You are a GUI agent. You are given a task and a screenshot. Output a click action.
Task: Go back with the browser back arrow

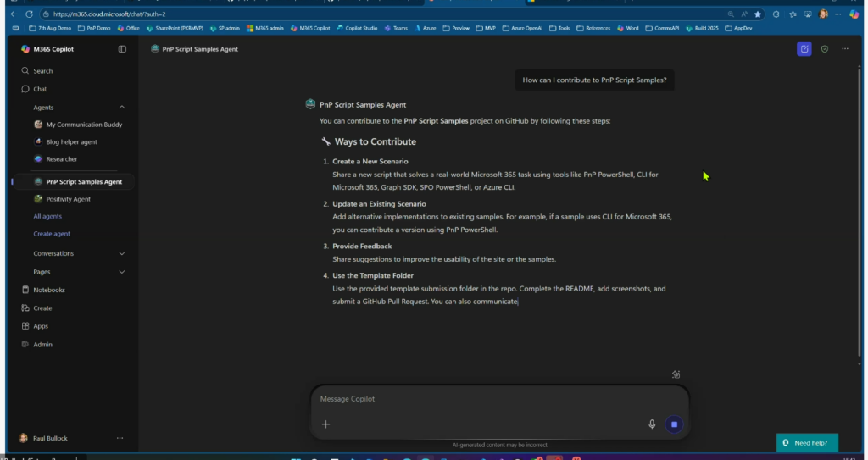coord(14,14)
